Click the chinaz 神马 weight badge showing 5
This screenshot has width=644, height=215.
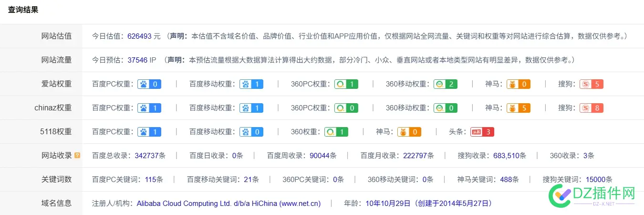519,108
